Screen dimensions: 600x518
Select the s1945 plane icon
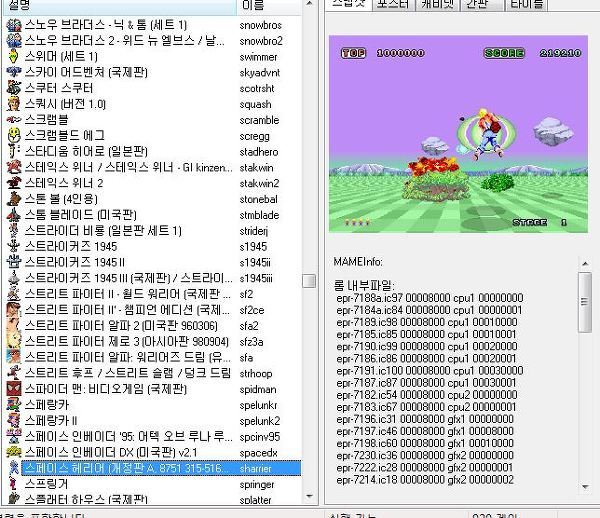pyautogui.click(x=14, y=246)
